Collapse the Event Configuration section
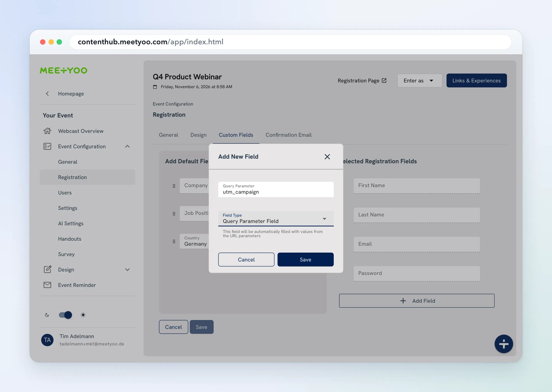Image resolution: width=552 pixels, height=392 pixels. [127, 146]
